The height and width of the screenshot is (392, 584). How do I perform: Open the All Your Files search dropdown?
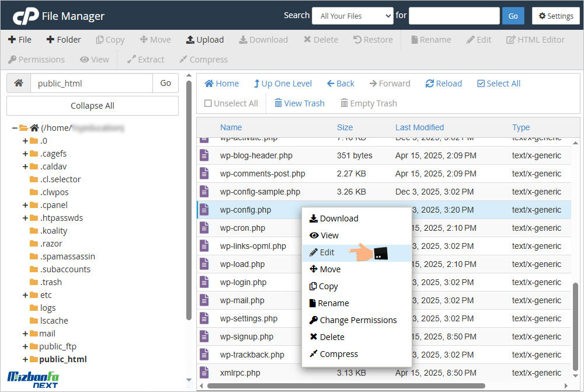(352, 16)
